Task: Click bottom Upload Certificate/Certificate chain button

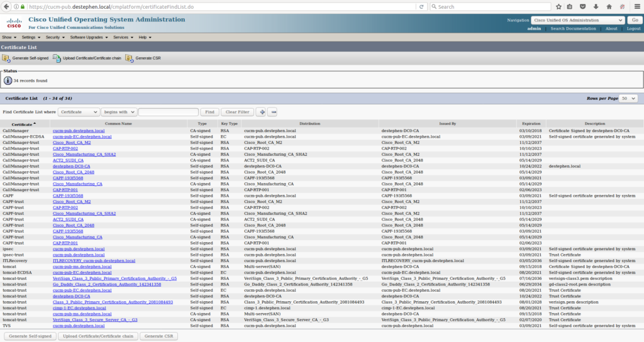Action: tap(98, 336)
